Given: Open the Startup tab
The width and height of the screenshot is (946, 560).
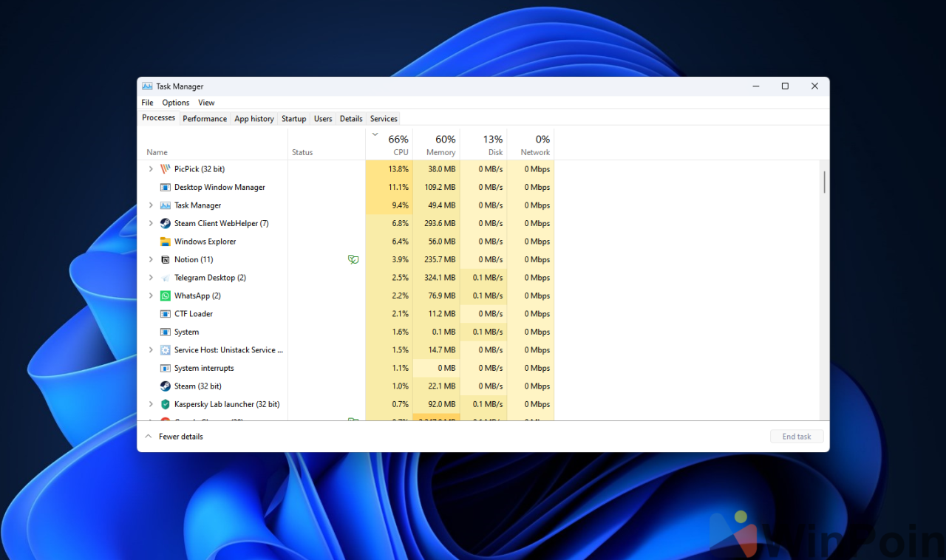Looking at the screenshot, I should (293, 118).
